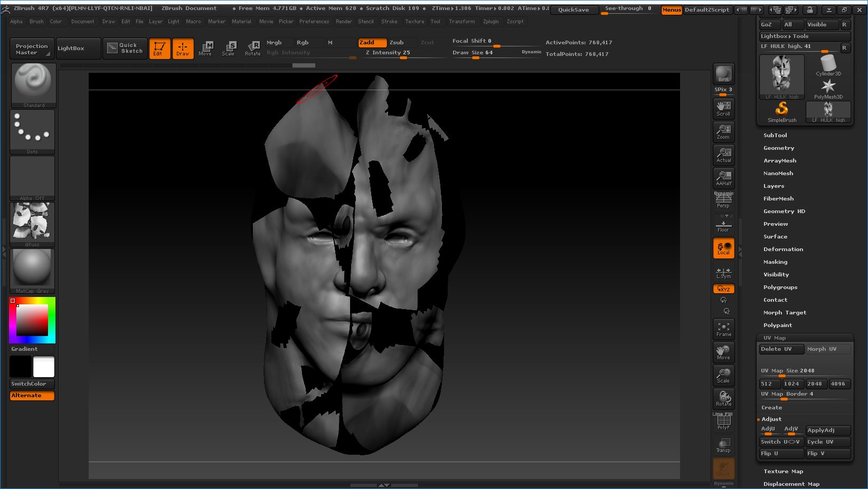Expand the ArrayMesh palette
The height and width of the screenshot is (489, 868).
click(x=779, y=161)
